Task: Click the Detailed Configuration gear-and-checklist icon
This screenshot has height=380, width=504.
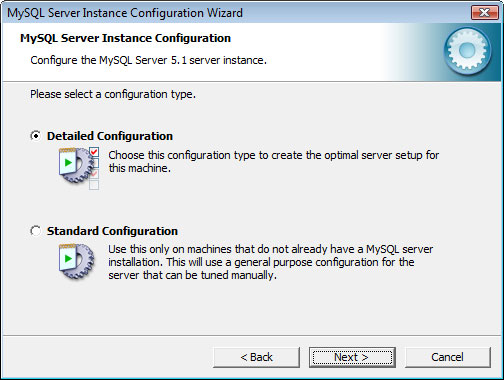Action: 79,168
